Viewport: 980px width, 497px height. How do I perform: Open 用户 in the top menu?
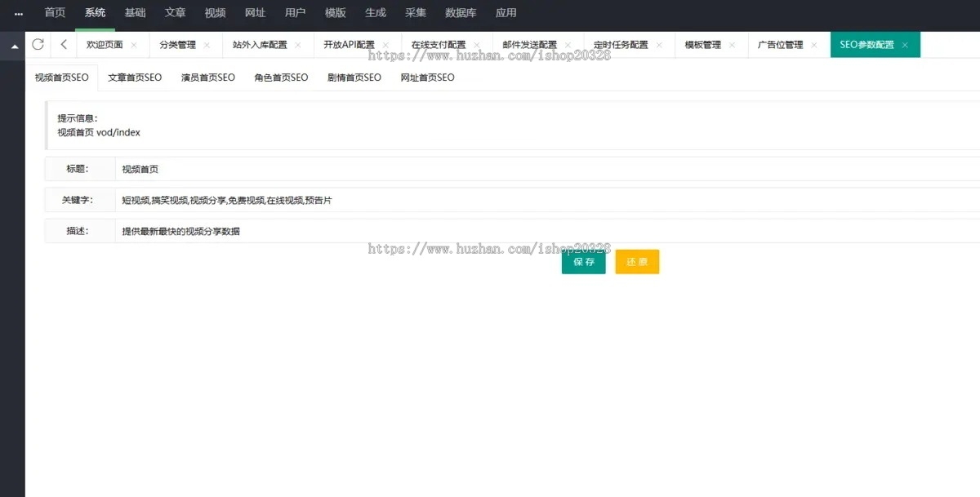(295, 13)
